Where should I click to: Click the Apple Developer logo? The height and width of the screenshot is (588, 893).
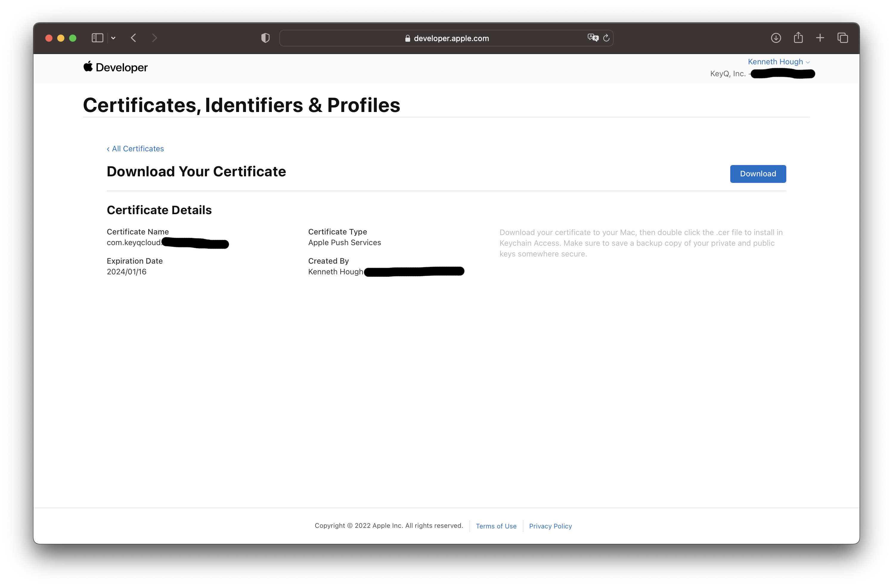(x=116, y=68)
